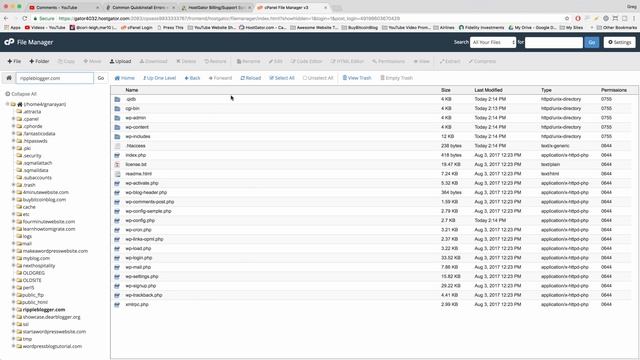Open the cPanel Login bookmark
640x360 pixels.
click(137, 28)
